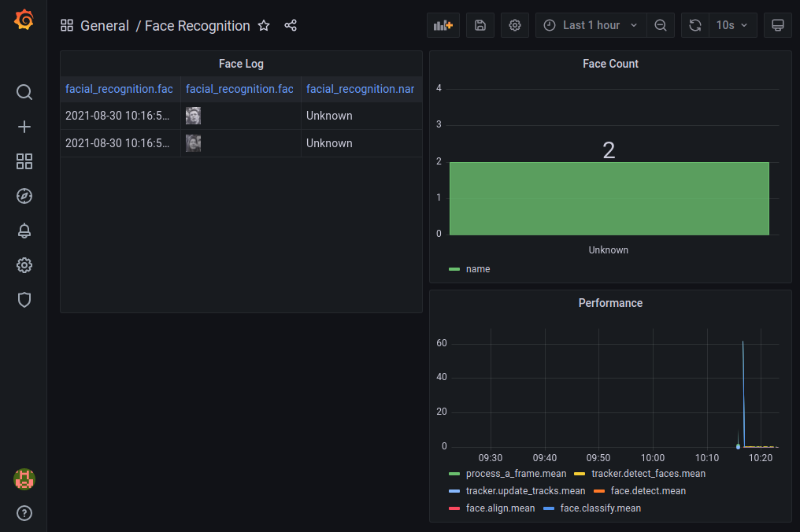Screen dimensions: 800x532
Task: Click the tracker.detect_faces.mean yellow color swatch
Action: point(580,475)
